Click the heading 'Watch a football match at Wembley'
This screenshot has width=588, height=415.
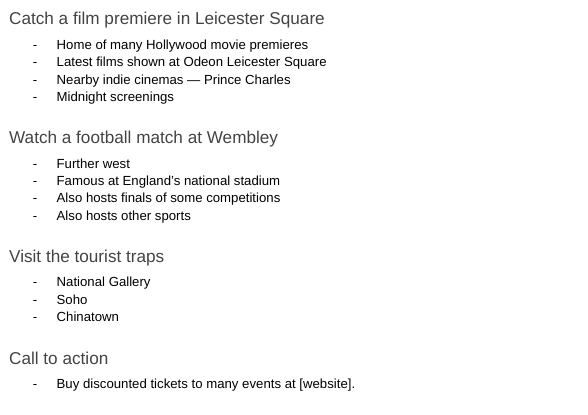(143, 138)
